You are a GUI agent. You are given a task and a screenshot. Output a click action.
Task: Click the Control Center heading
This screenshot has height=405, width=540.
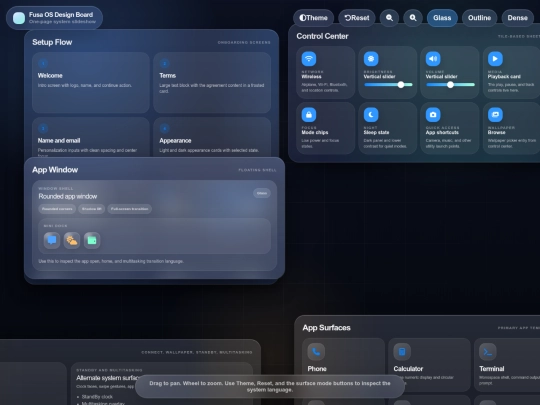[x=322, y=36]
